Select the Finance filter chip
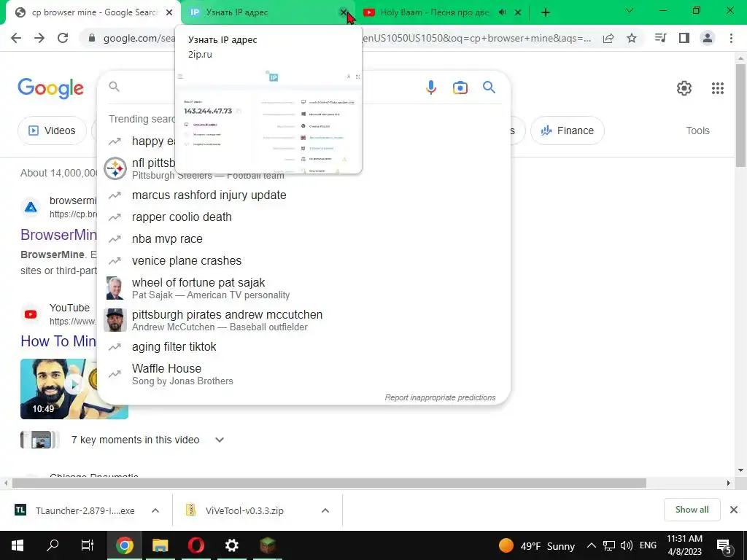Screen dimensions: 747x560 coord(568,131)
